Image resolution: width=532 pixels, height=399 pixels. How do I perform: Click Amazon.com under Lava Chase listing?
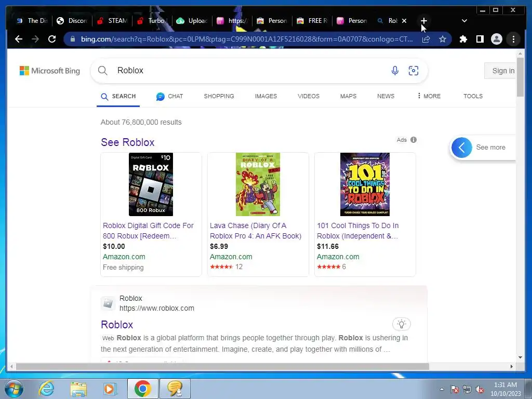(x=231, y=257)
